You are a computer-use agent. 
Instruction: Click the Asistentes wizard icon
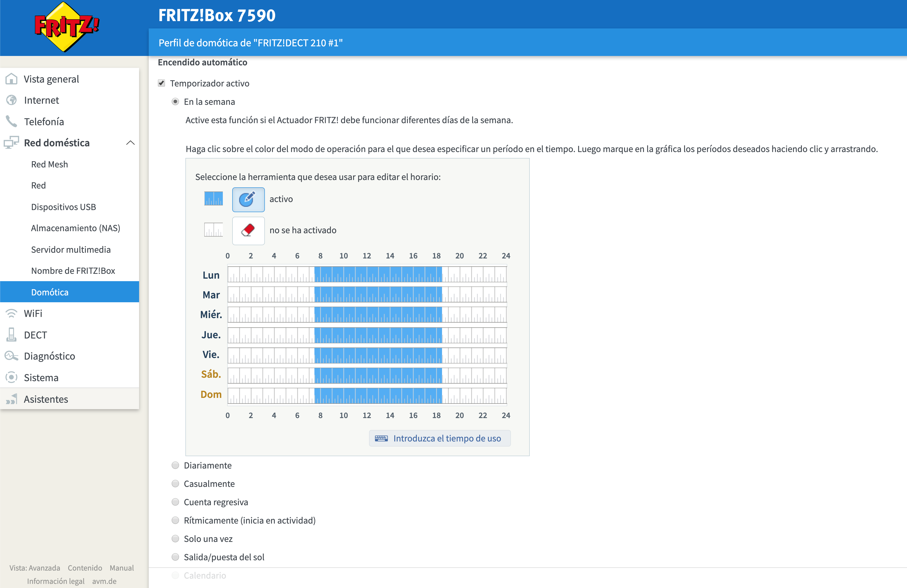click(11, 399)
